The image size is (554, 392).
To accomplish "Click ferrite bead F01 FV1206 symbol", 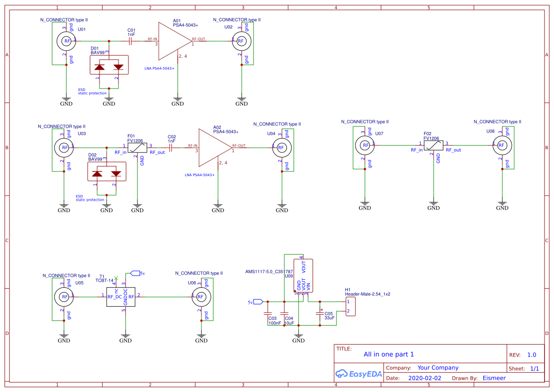I will pyautogui.click(x=138, y=147).
